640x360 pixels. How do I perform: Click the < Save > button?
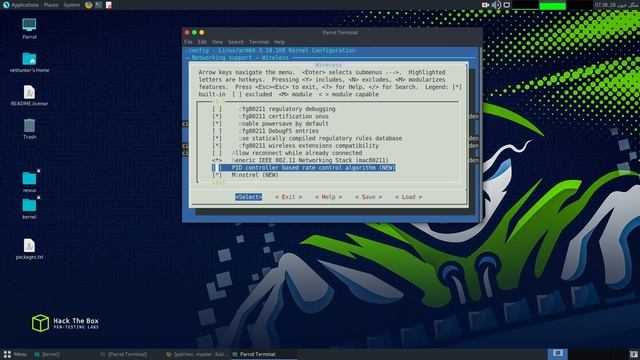click(369, 197)
